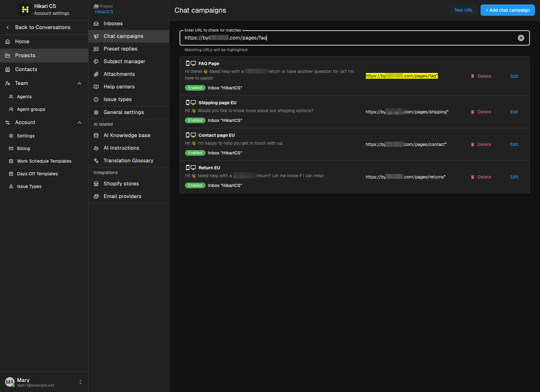Select General settings menu item
Viewport: 540px width, 392px height.
[x=129, y=112]
